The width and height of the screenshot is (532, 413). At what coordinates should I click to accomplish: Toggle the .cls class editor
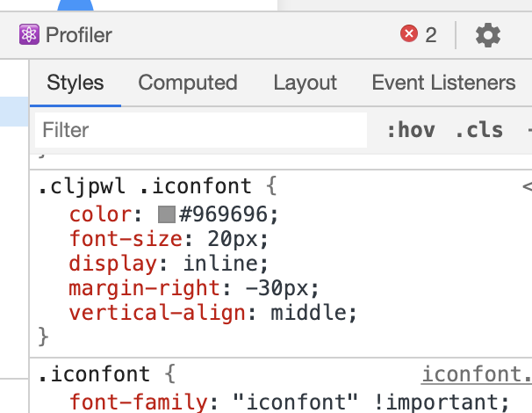tap(478, 131)
